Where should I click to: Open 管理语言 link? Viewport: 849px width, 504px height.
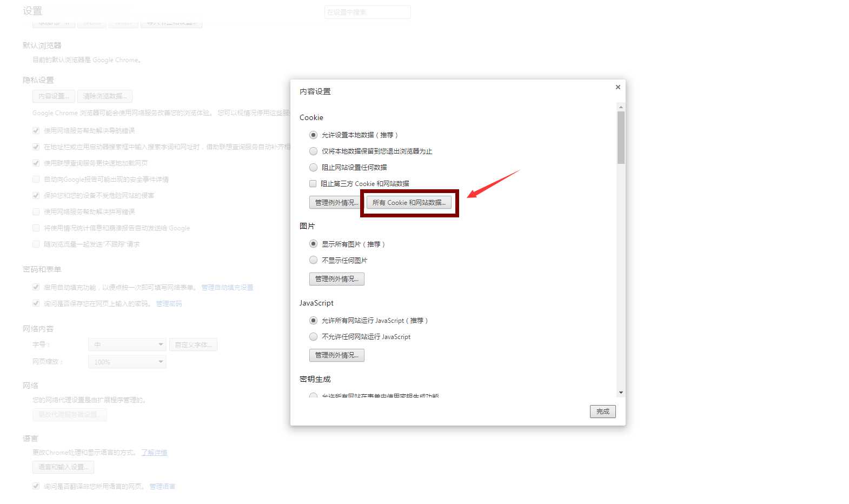[x=162, y=487]
